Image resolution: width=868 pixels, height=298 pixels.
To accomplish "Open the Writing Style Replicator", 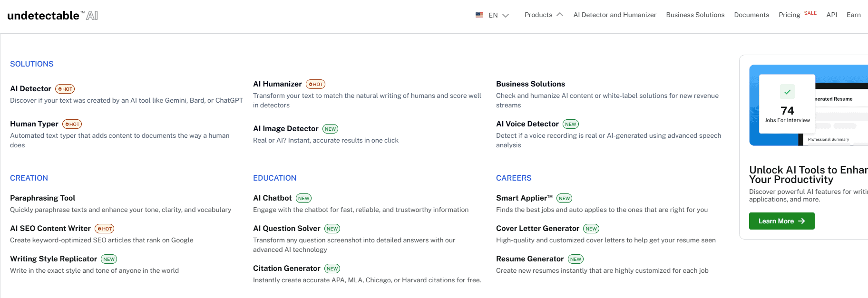I will click(53, 259).
